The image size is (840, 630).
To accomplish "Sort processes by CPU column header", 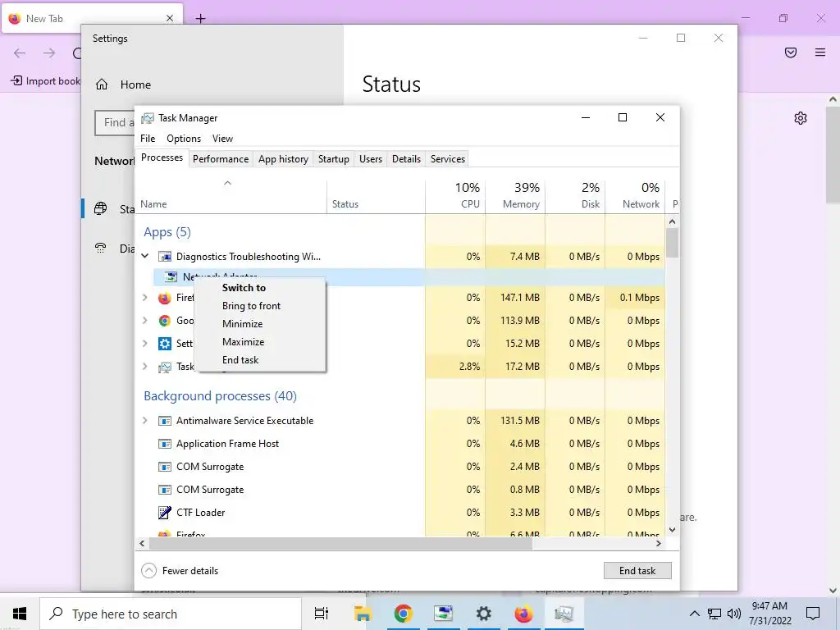I will (455, 195).
